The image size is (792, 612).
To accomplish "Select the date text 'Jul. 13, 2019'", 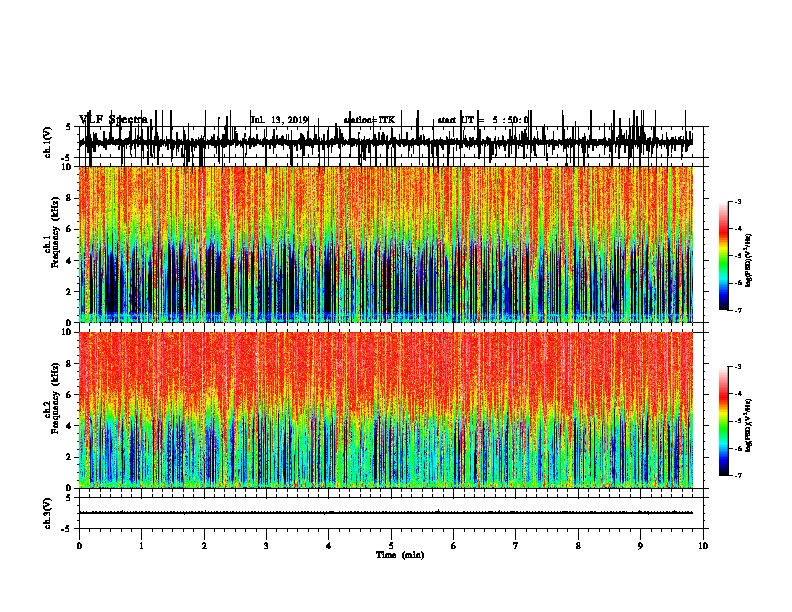I will (279, 120).
